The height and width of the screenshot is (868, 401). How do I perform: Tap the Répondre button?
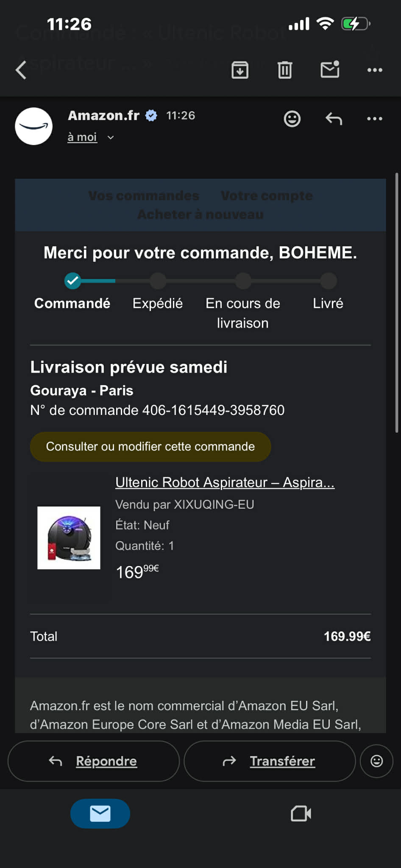93,761
